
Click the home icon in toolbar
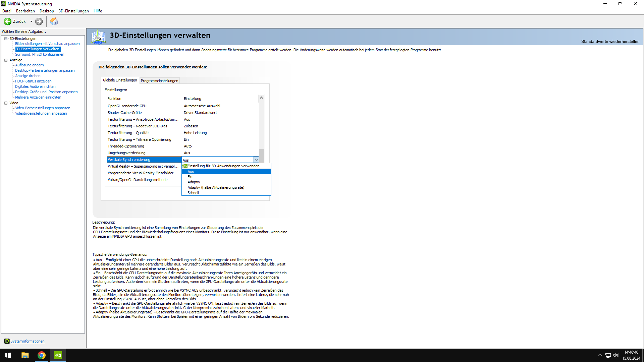(x=54, y=21)
